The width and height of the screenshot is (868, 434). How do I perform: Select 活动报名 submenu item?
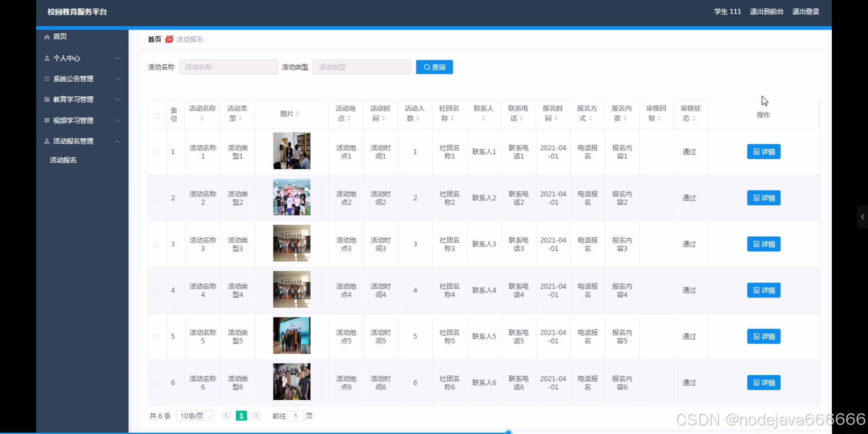(63, 160)
